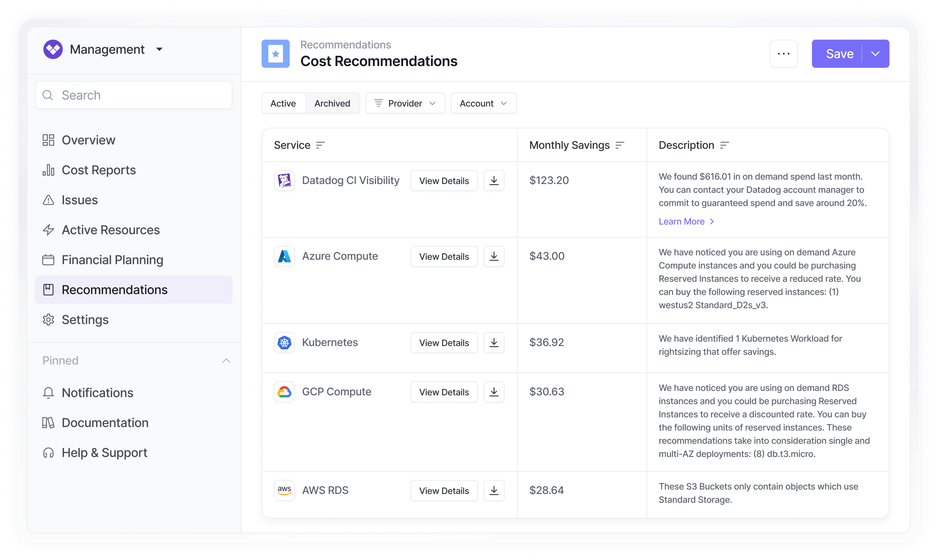Click the Description column sort icon
Image resolution: width=937 pixels, height=560 pixels.
pyautogui.click(x=724, y=145)
